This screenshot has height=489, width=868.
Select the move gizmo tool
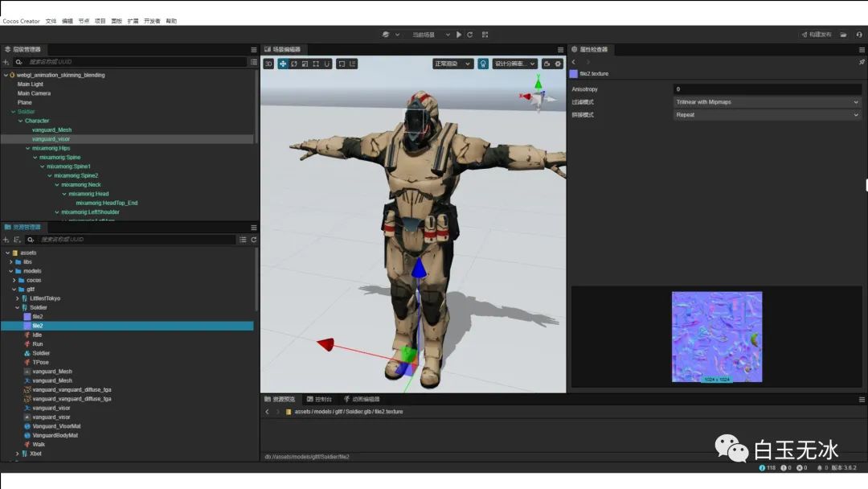point(283,64)
